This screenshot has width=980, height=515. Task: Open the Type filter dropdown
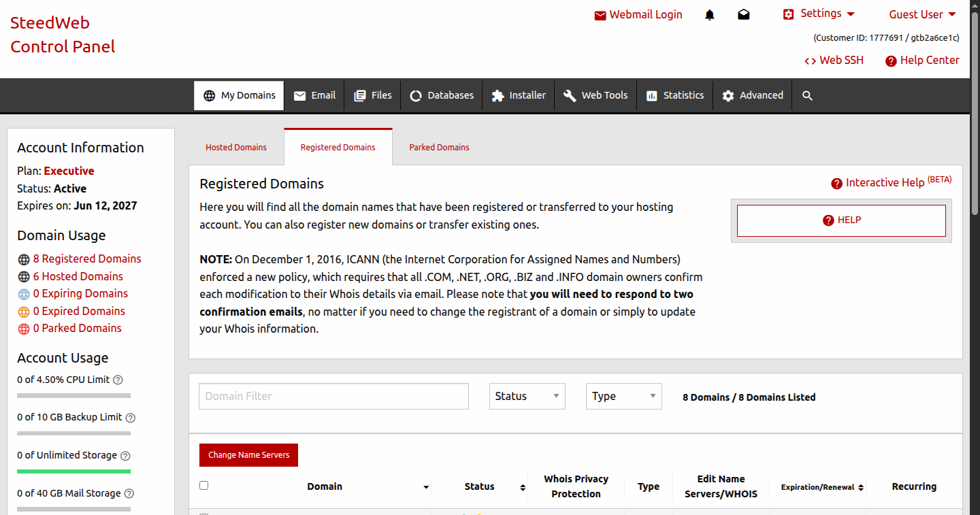click(x=624, y=396)
